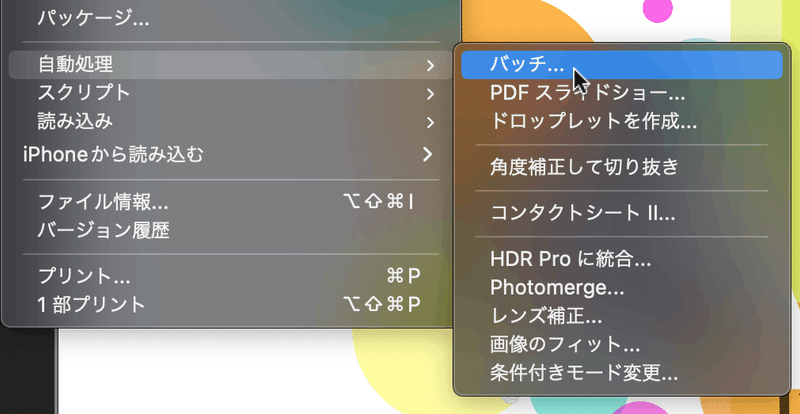Click chevron arrow beside スクリプト

pyautogui.click(x=431, y=94)
